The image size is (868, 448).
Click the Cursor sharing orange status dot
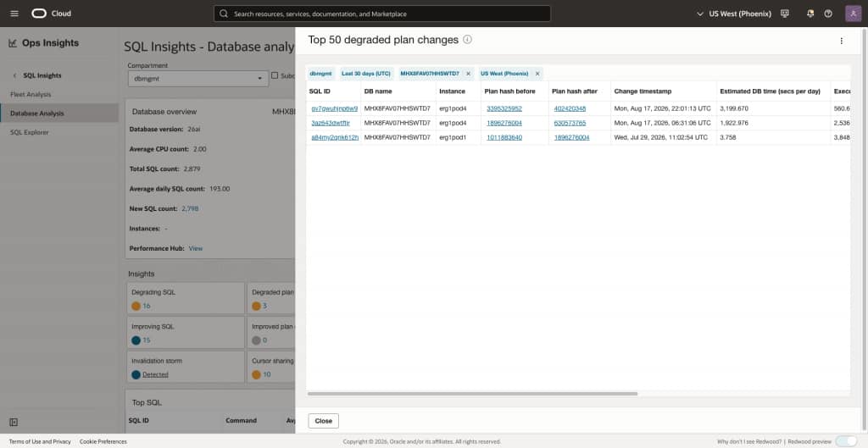[256, 374]
